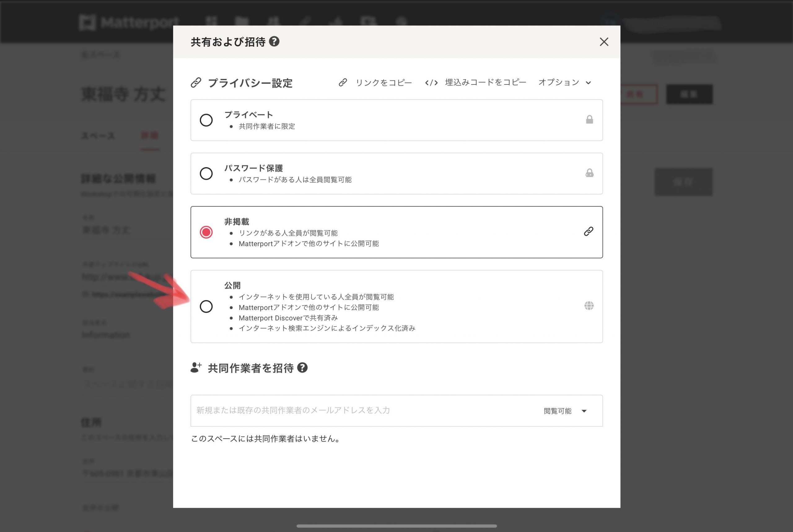Click the lock icon in プライベート row
Image resolution: width=793 pixels, height=532 pixels.
coord(589,119)
